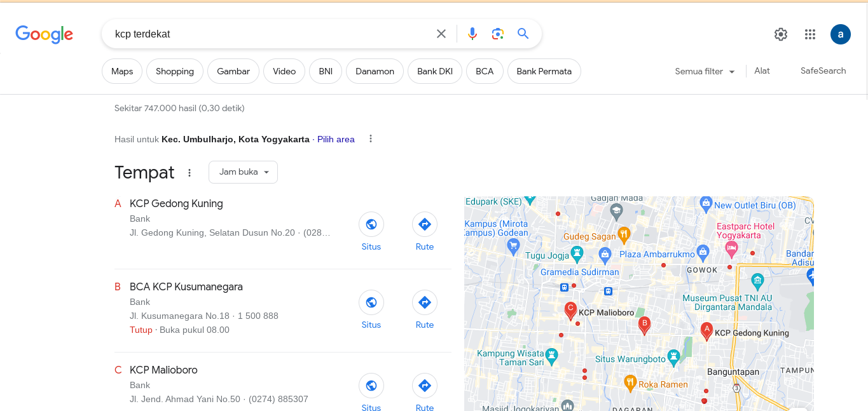Image resolution: width=868 pixels, height=411 pixels.
Task: Click Gramedia Sudirman label on map
Action: pos(579,272)
